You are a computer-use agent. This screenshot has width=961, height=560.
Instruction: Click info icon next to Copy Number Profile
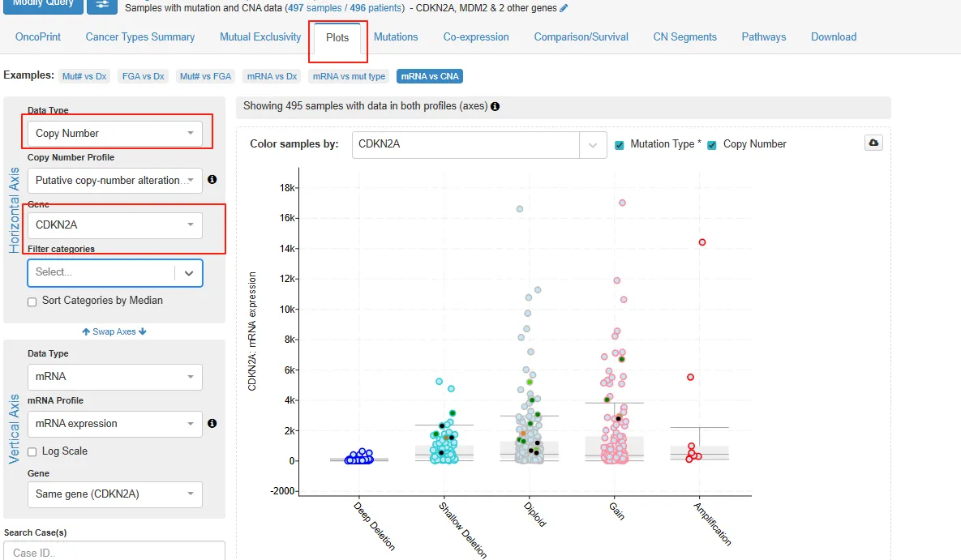click(x=212, y=179)
